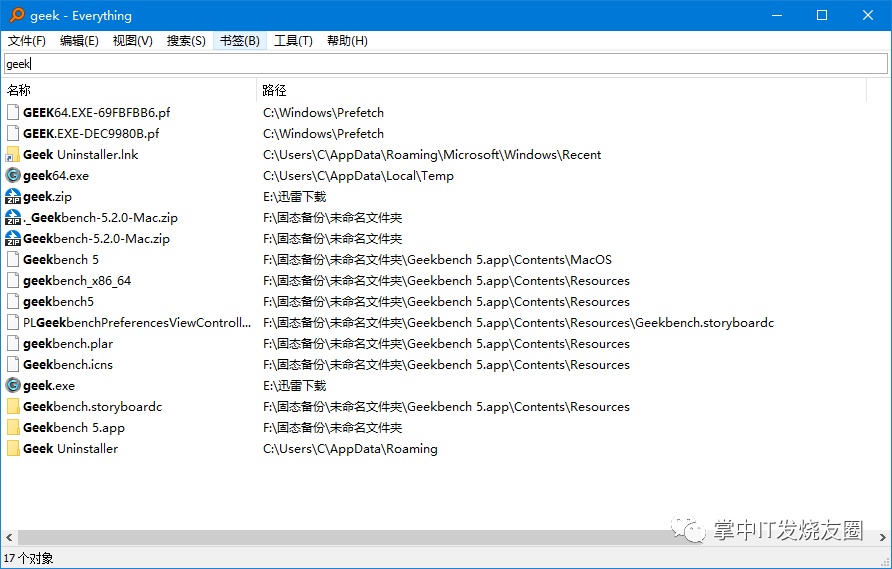Click the horizontal scrollbar right arrow
This screenshot has width=892, height=569.
[x=882, y=537]
